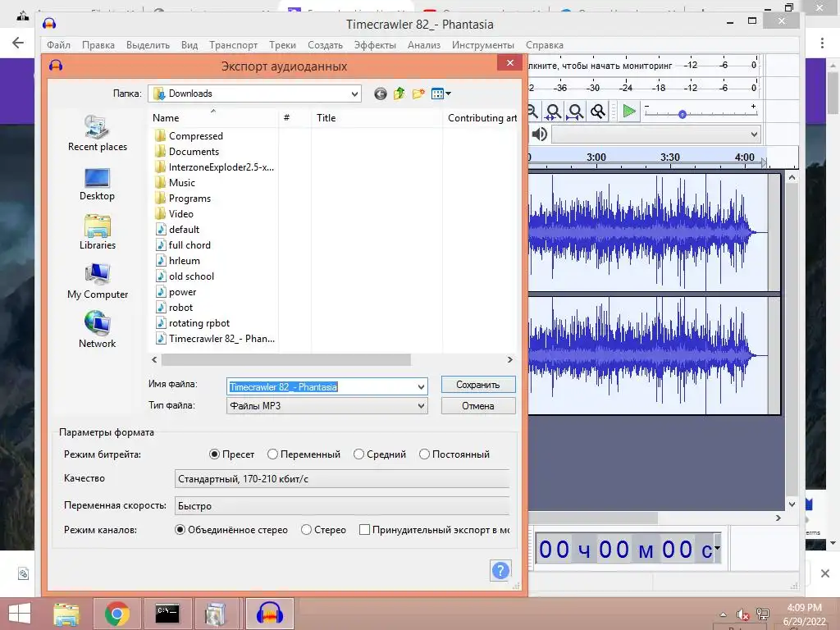Select the hrleum audio file
The width and height of the screenshot is (840, 630).
pyautogui.click(x=185, y=260)
